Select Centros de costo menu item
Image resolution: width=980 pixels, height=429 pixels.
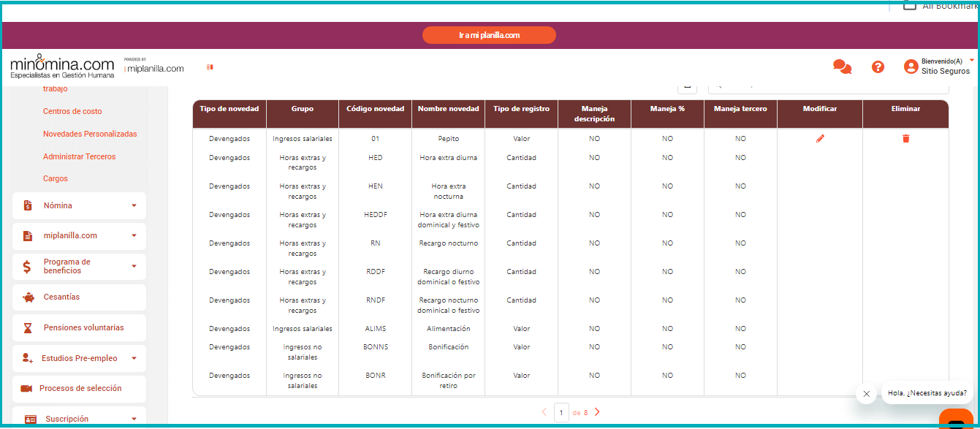(x=72, y=112)
